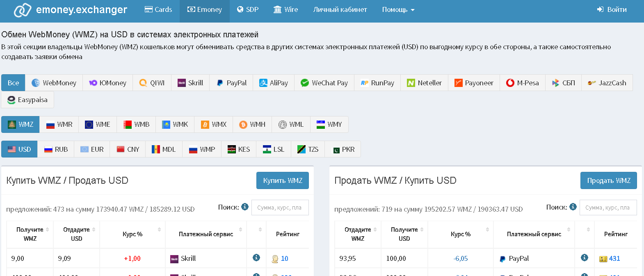Click the Продать WMZ button
The width and height of the screenshot is (644, 276).
pyautogui.click(x=608, y=180)
